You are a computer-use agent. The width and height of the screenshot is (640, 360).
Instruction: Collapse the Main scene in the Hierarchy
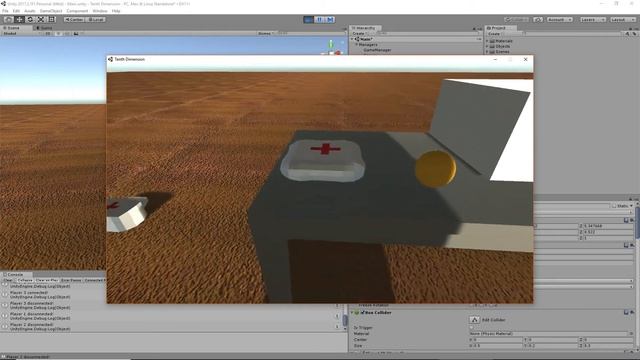click(353, 39)
